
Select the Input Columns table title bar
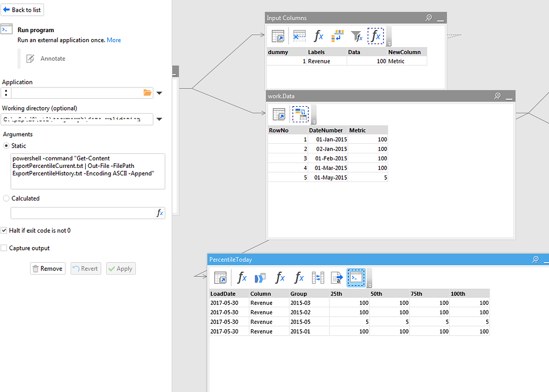pos(356,18)
